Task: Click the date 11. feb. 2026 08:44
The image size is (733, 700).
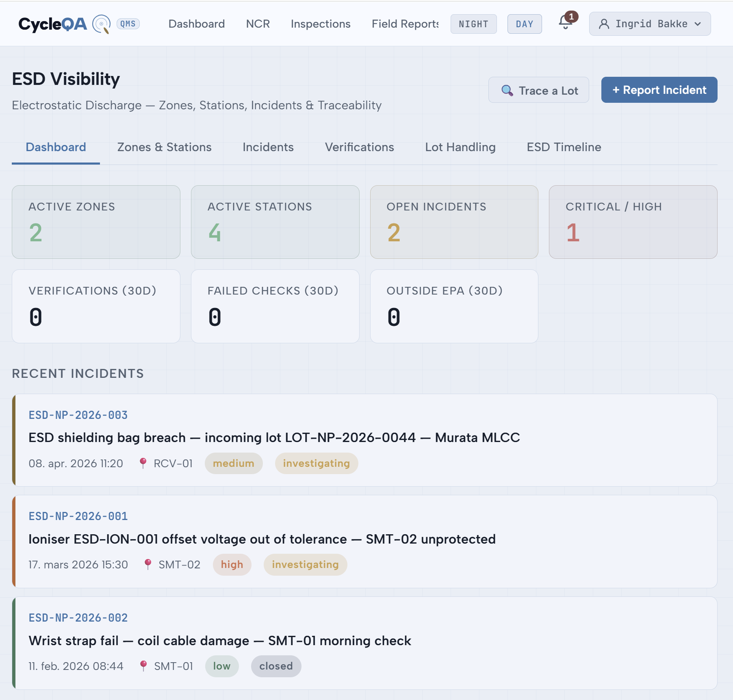Action: click(76, 666)
